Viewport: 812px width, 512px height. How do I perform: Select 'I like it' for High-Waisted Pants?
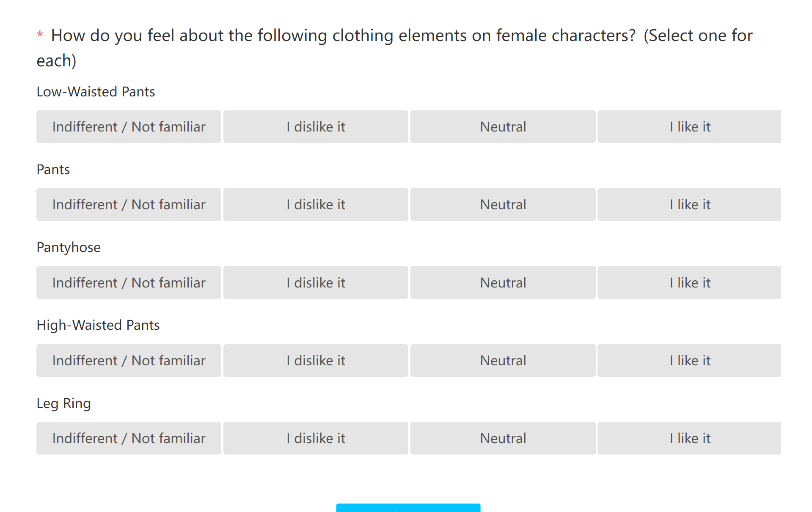pyautogui.click(x=689, y=361)
